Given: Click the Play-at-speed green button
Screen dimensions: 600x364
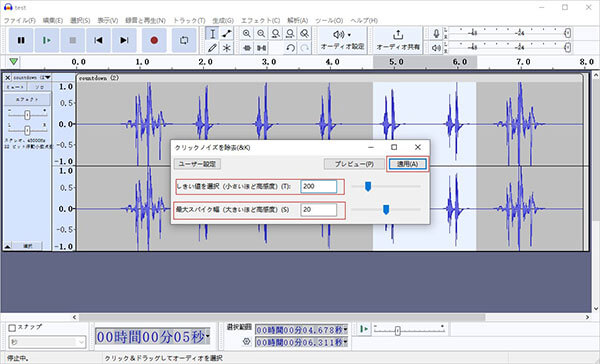Looking at the screenshot, I should [364, 329].
